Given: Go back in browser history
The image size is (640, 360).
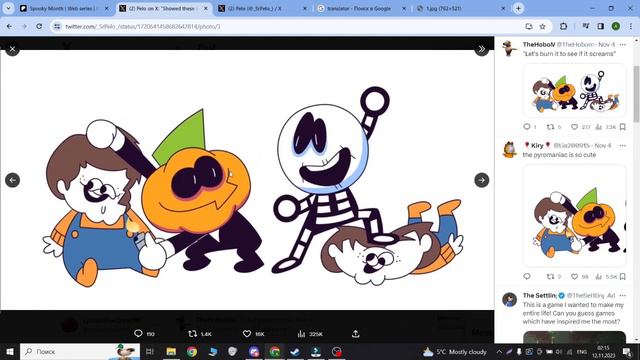Looking at the screenshot, I should [9, 26].
